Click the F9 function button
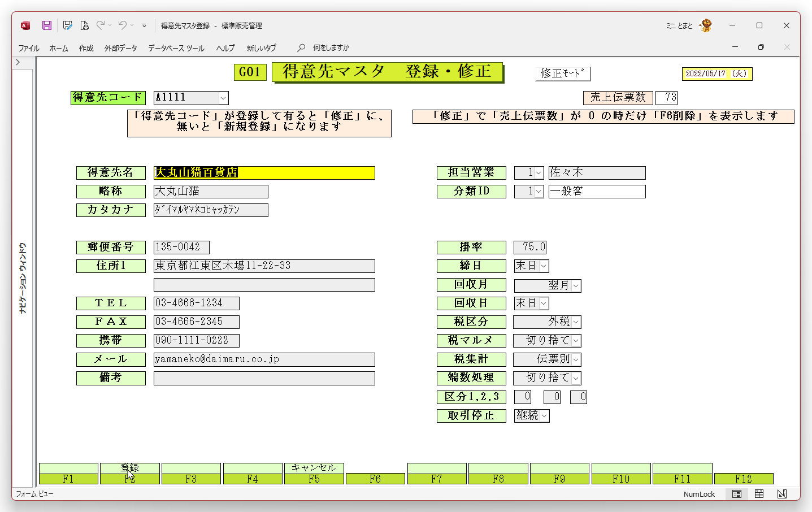Screen dimensions: 812x512 (559, 474)
